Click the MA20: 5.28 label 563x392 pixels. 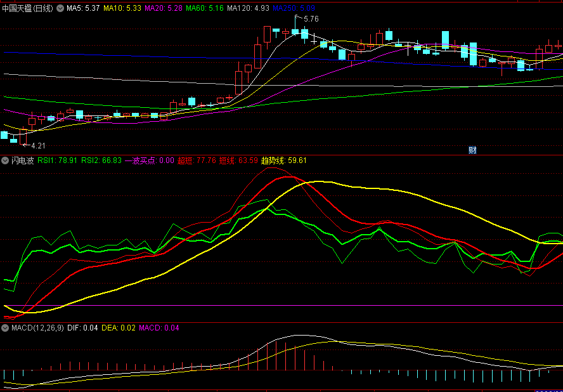163,8
